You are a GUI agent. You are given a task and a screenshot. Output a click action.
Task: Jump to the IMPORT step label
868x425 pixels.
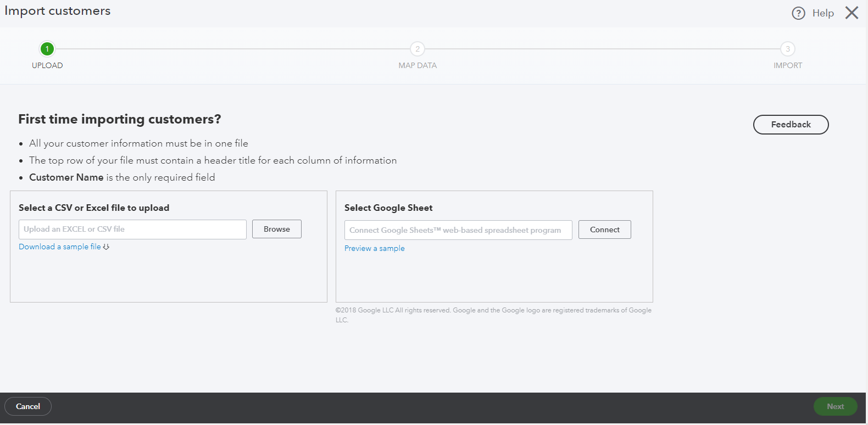(x=788, y=65)
